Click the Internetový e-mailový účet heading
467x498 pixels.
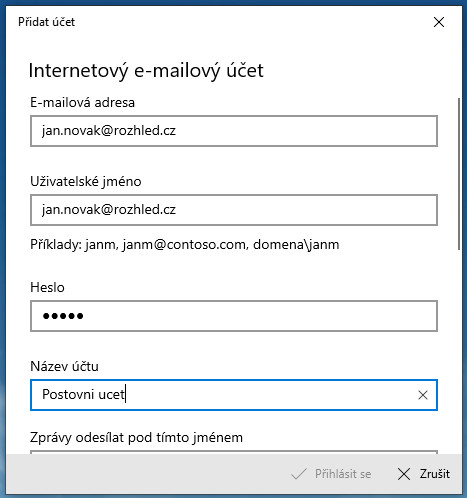coord(146,70)
